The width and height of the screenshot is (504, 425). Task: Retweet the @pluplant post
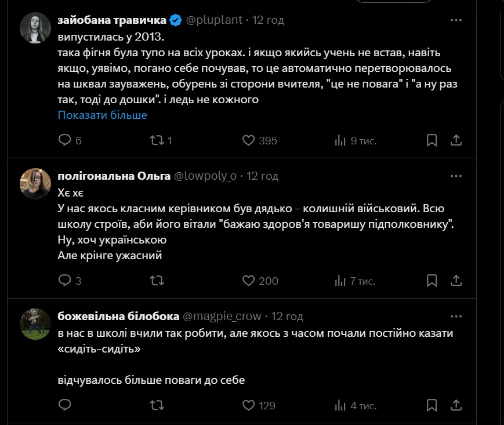pos(157,140)
